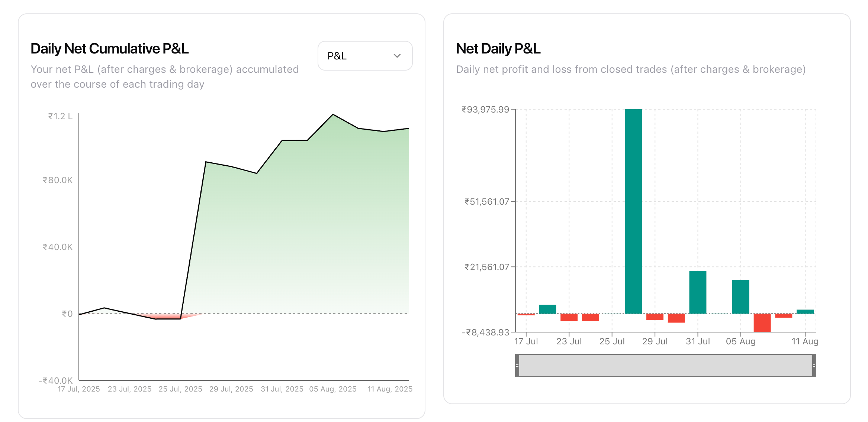
Task: Click the chevron arrow in P&L dropdown
Action: click(397, 56)
